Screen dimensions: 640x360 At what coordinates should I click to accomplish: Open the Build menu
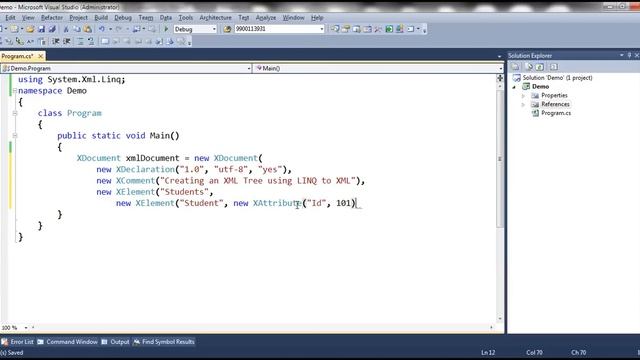(101, 18)
